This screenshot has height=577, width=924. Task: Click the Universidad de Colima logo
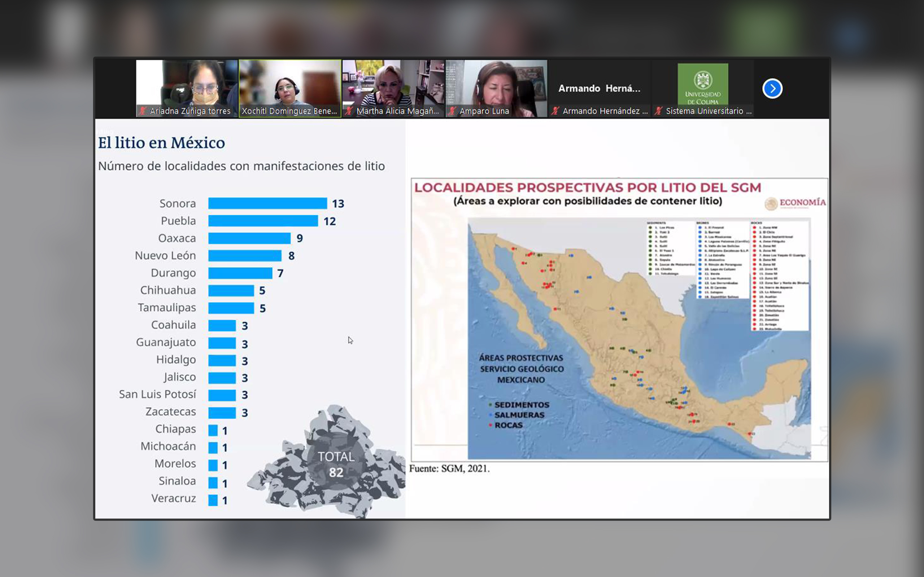pos(702,85)
